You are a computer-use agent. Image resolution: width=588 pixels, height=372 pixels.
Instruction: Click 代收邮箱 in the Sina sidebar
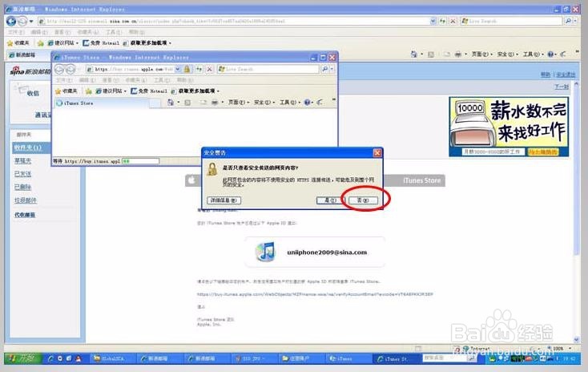point(25,215)
